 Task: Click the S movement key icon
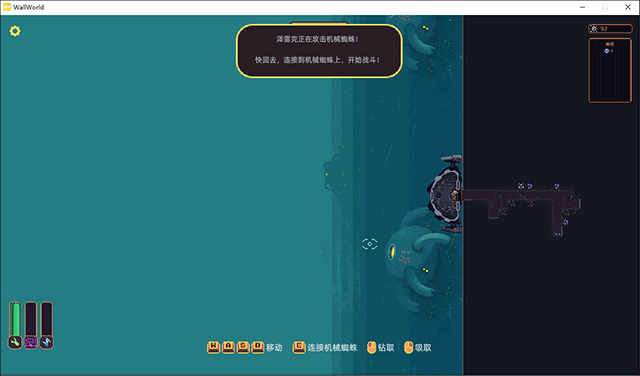(x=243, y=347)
